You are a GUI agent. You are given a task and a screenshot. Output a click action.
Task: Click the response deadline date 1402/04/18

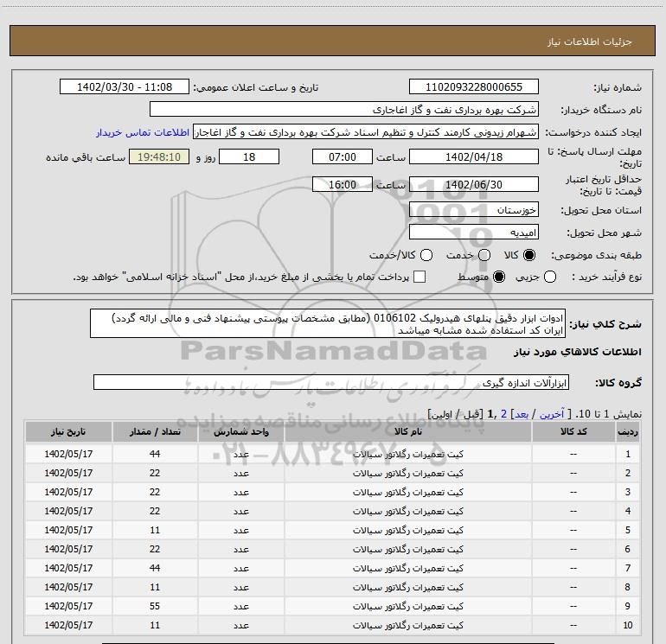click(x=474, y=156)
